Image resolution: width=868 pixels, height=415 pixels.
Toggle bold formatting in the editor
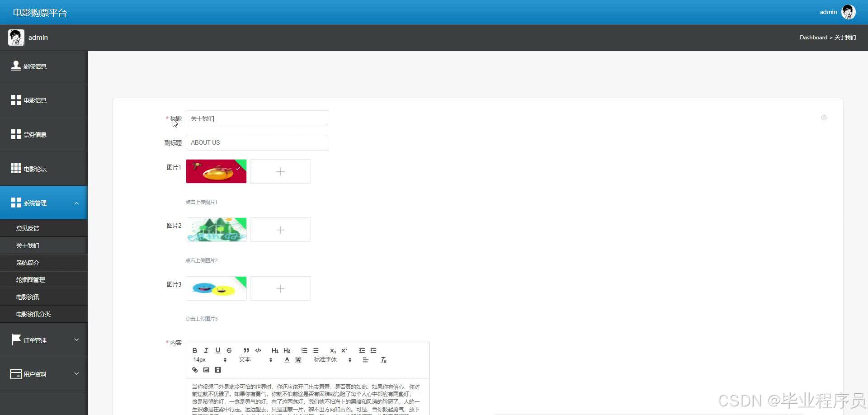pyautogui.click(x=195, y=350)
